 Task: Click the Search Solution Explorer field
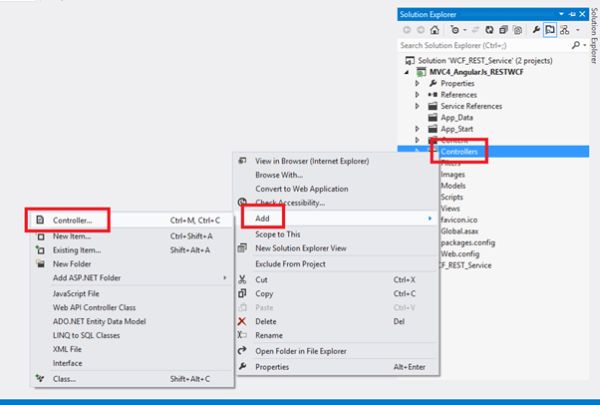485,46
